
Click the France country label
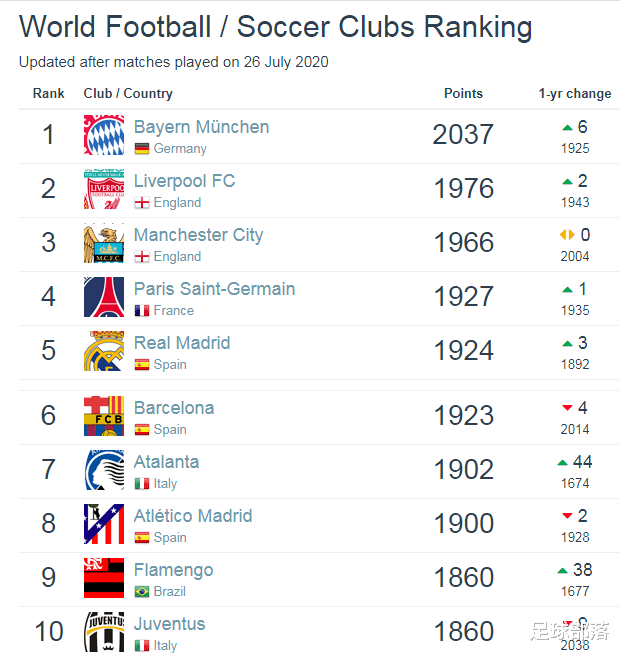(x=174, y=311)
